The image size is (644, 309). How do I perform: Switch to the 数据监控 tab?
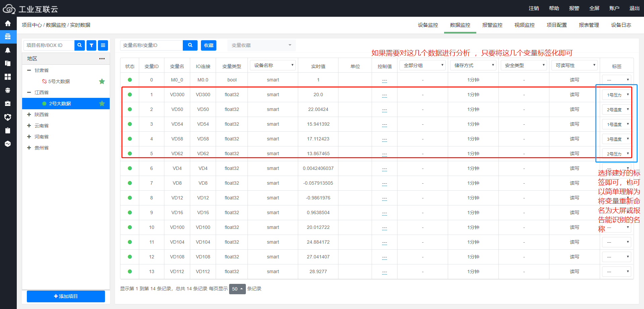[460, 25]
